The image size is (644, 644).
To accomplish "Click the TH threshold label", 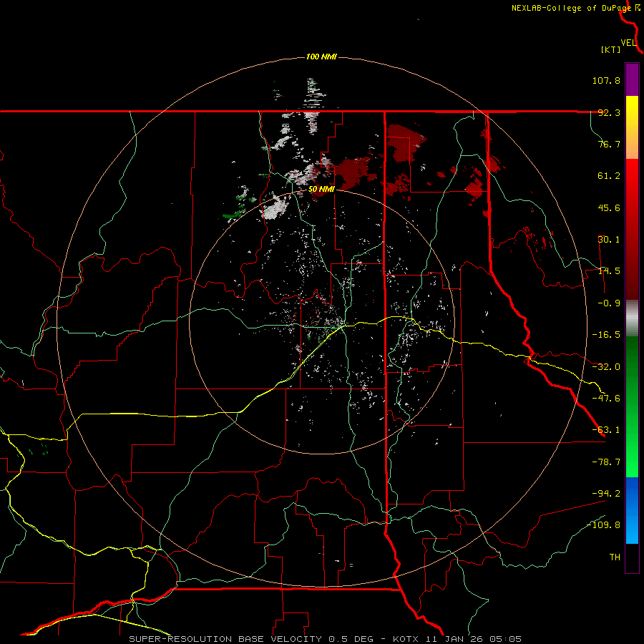I will 615,557.
